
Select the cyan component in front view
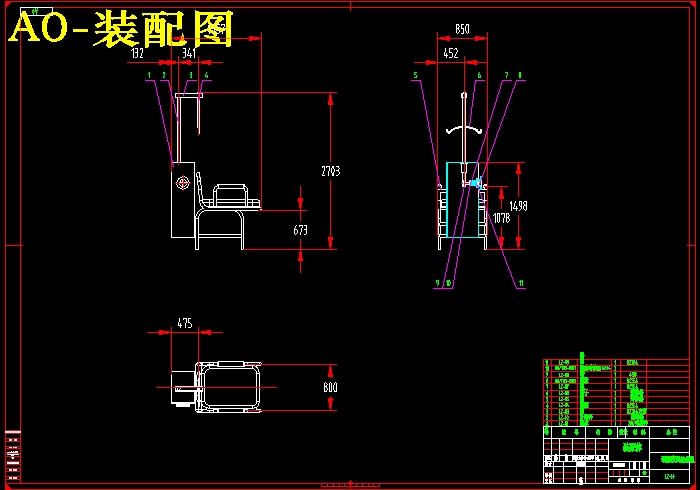coord(473,183)
